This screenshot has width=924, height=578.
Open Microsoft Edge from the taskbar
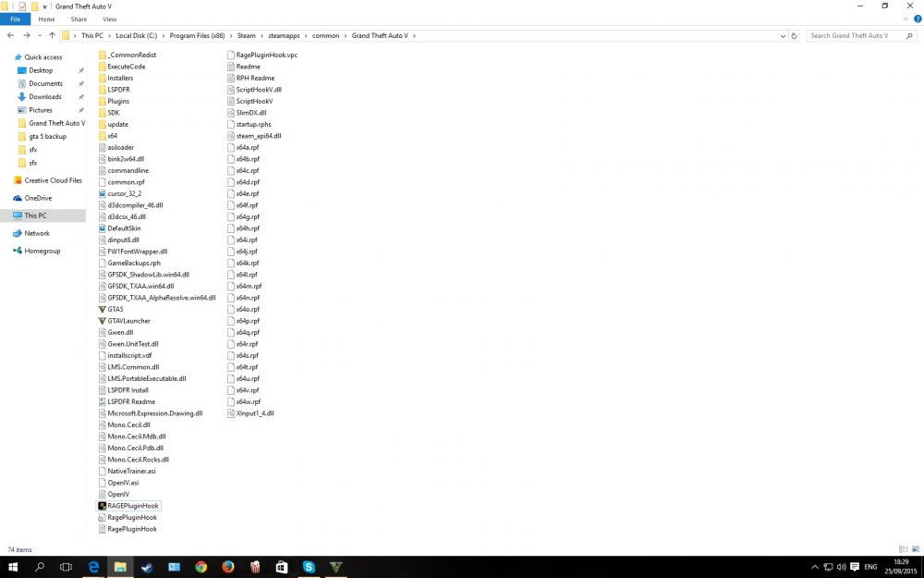point(93,568)
